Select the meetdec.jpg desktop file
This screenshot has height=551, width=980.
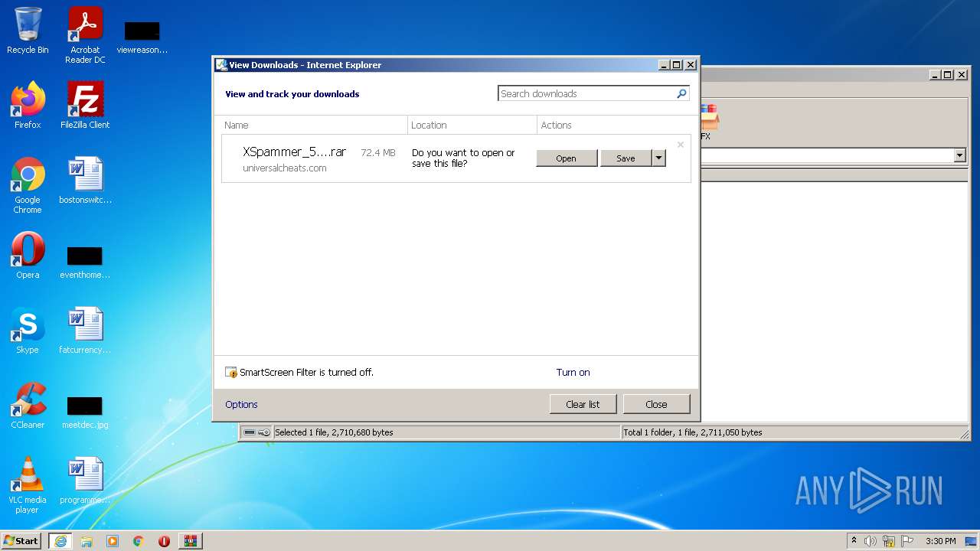coord(85,412)
